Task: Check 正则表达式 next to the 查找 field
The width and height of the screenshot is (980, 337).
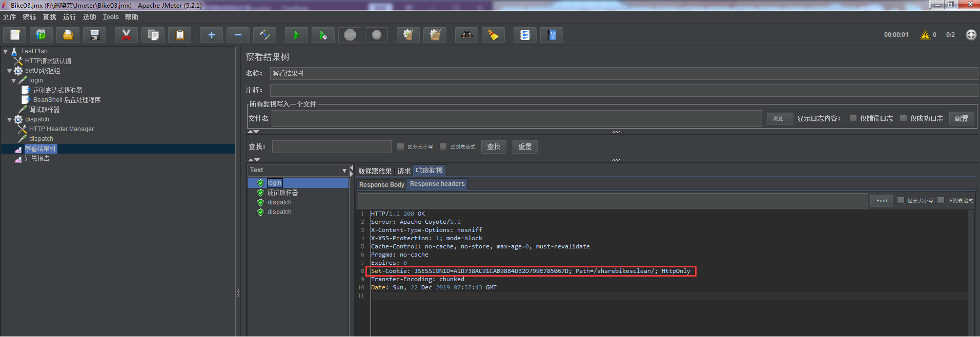Action: coord(443,146)
